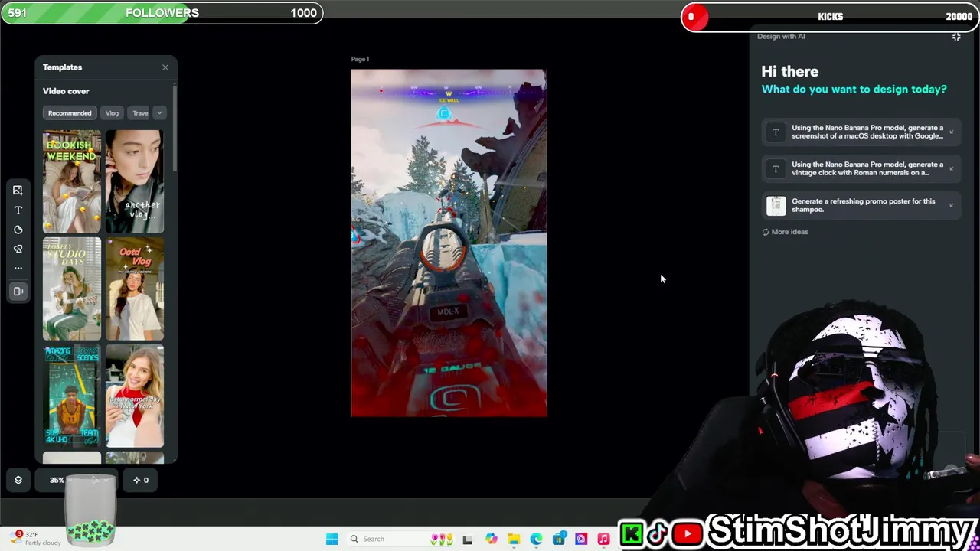Pick the vintage clock Roman numerals prompt
Screen dimensions: 980x551
[x=861, y=168]
